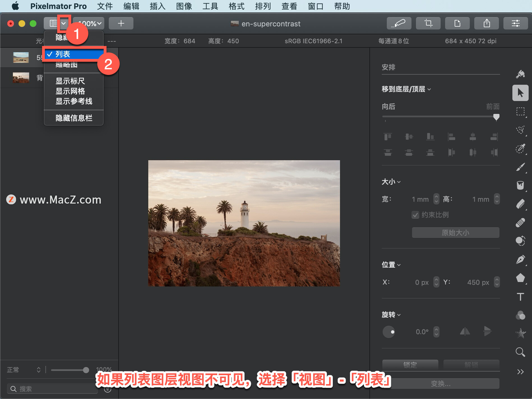Viewport: 532px width, 399px height.
Task: Activate the Zoom magnifier tool
Action: tap(520, 352)
